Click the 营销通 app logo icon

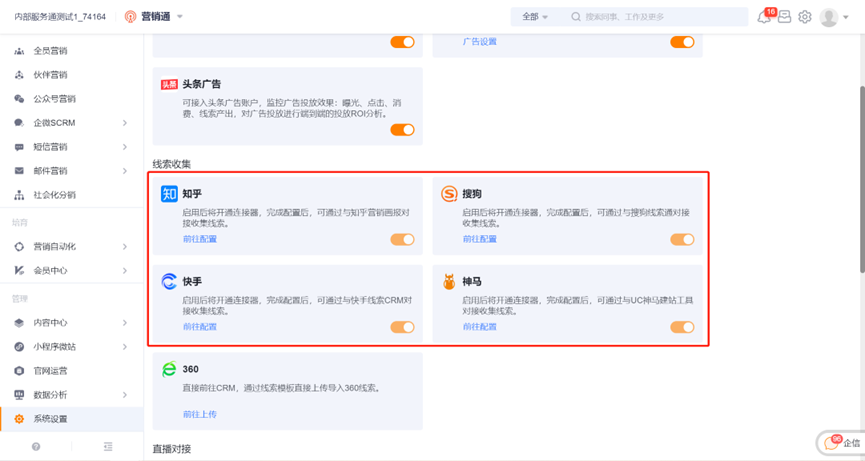tap(131, 17)
